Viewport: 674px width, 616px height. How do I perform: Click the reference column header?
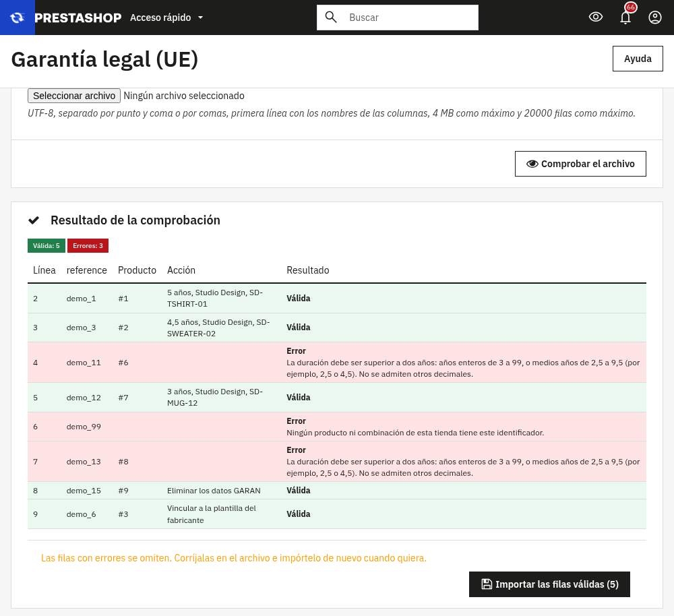tap(86, 270)
